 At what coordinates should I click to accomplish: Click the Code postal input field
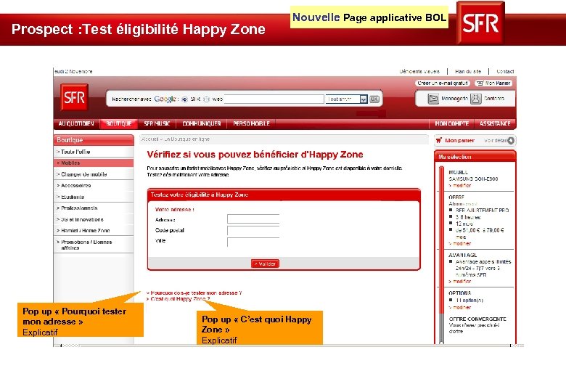pyautogui.click(x=253, y=230)
